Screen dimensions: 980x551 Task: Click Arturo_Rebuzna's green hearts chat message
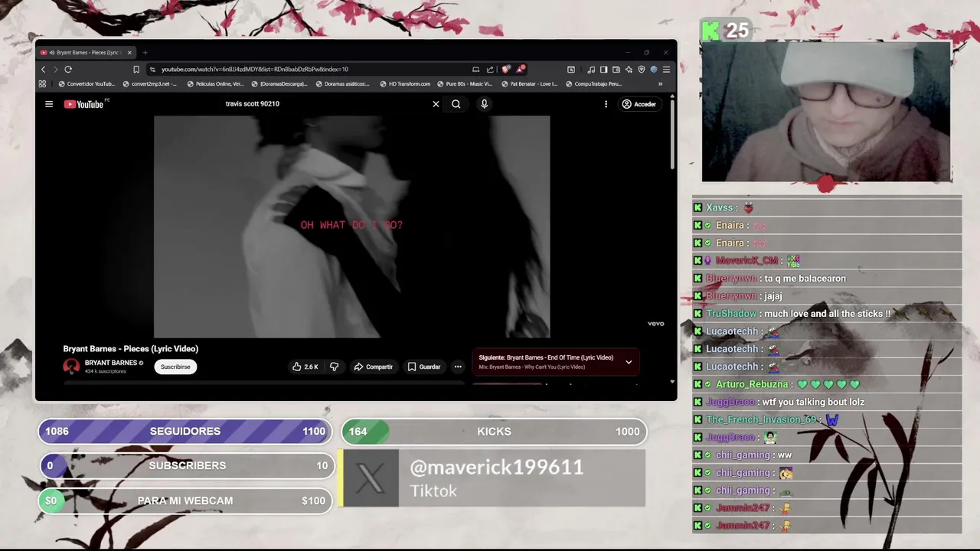point(827,384)
